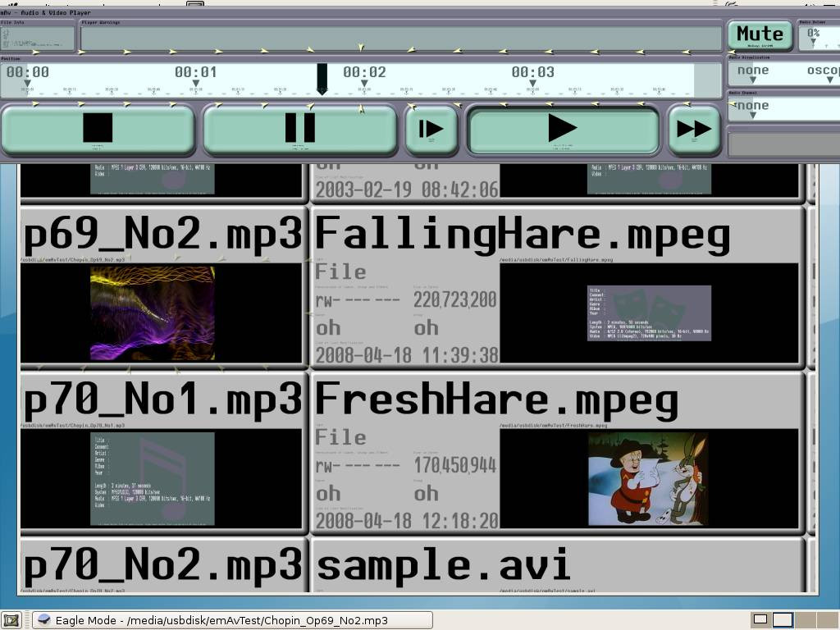Click 'File' type label in FallingHare.mpeg panel
This screenshot has width=840, height=630.
(340, 272)
